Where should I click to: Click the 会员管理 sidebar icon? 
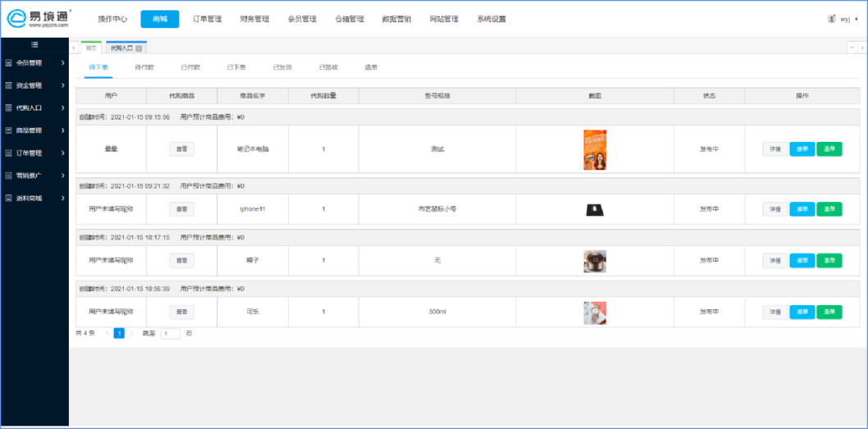click(x=9, y=62)
